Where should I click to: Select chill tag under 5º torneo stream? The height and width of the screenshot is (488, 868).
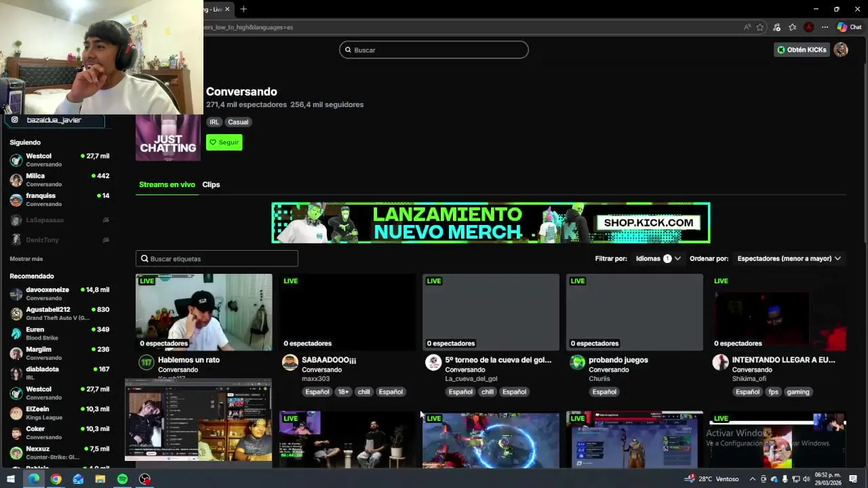[488, 392]
